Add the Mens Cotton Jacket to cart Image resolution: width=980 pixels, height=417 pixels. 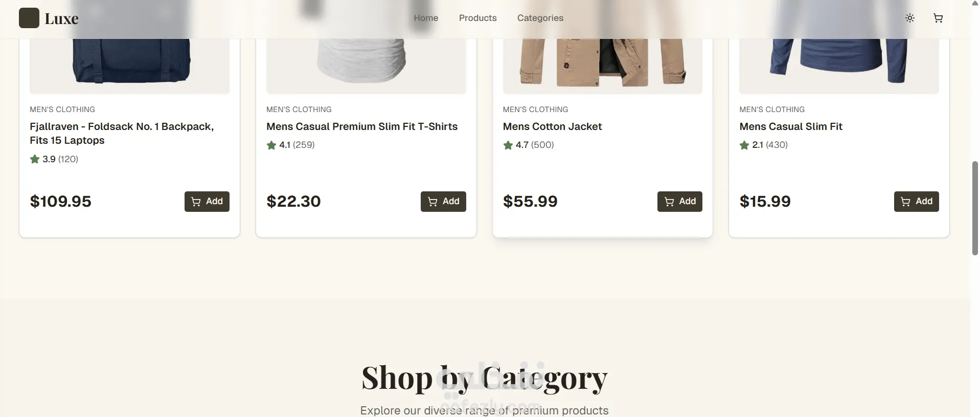(x=679, y=201)
